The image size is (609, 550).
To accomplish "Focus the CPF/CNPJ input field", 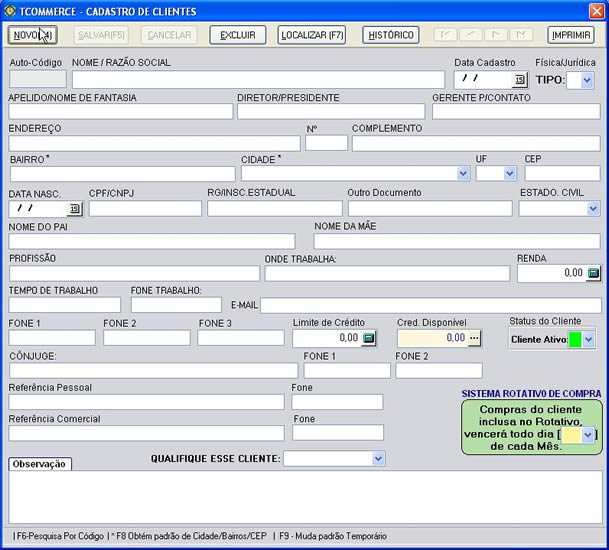I will point(145,209).
